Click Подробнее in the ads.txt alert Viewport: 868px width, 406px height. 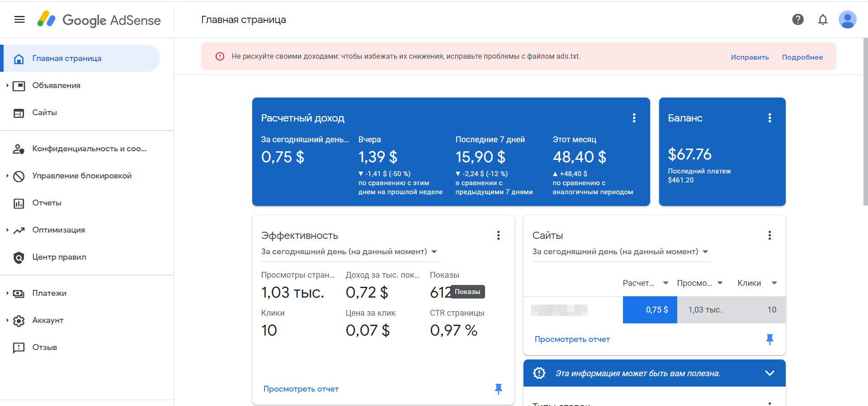[x=802, y=57]
